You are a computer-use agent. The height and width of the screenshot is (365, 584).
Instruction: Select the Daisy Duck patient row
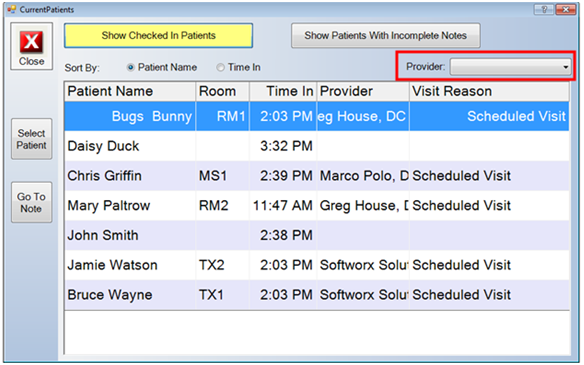(317, 146)
